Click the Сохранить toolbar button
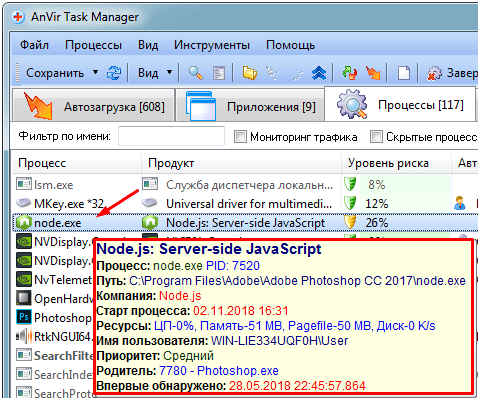This screenshot has height=398, width=478. [x=55, y=73]
